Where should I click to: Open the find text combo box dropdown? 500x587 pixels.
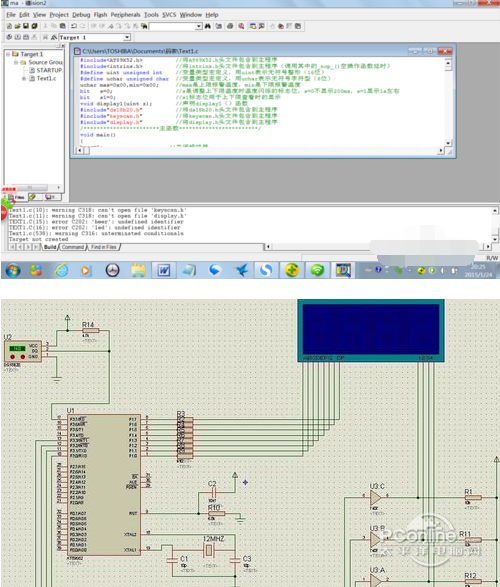199,26
